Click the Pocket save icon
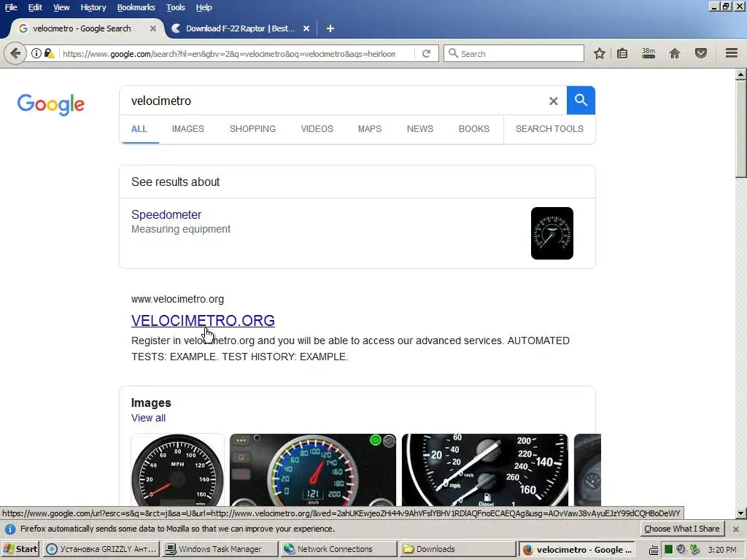747x560 pixels. 701,53
